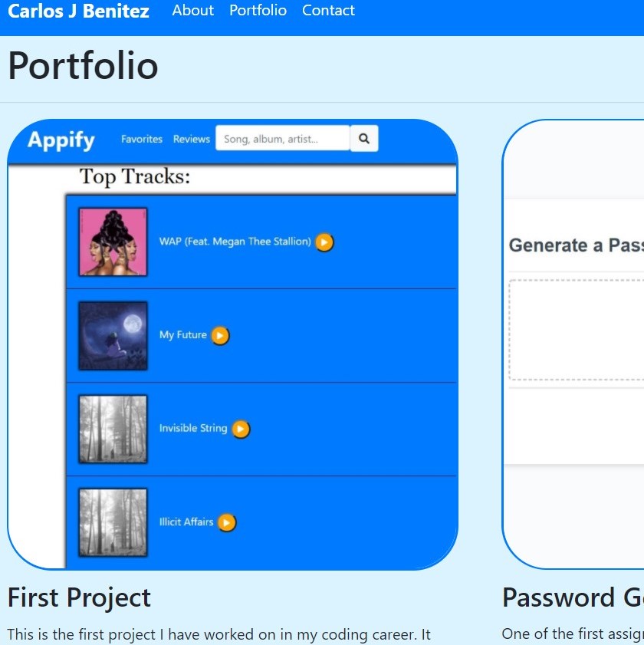Screen dimensions: 644x645
Task: Click the Portfolio page heading
Action: pyautogui.click(x=83, y=66)
